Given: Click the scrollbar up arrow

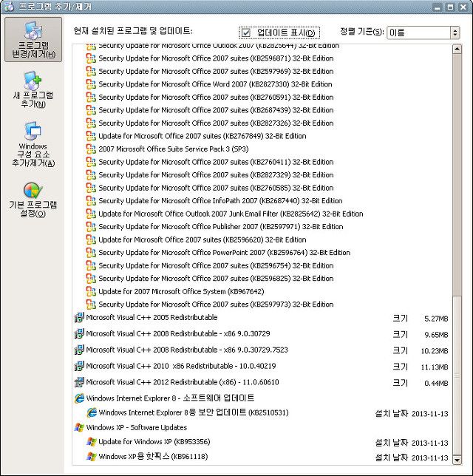Looking at the screenshot, I should (x=457, y=49).
